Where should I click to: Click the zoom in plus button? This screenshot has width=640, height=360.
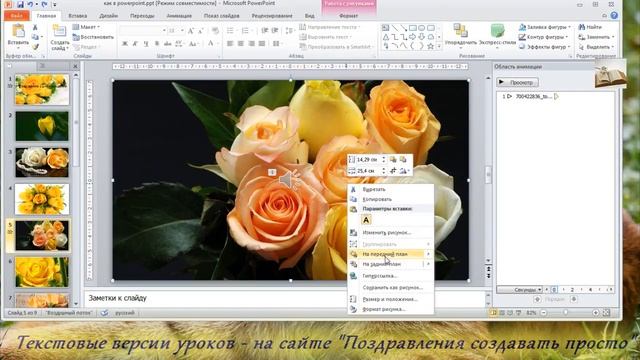coord(596,313)
